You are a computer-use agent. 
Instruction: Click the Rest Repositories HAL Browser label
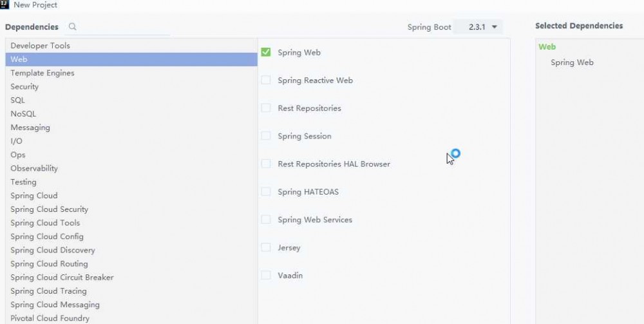click(334, 164)
